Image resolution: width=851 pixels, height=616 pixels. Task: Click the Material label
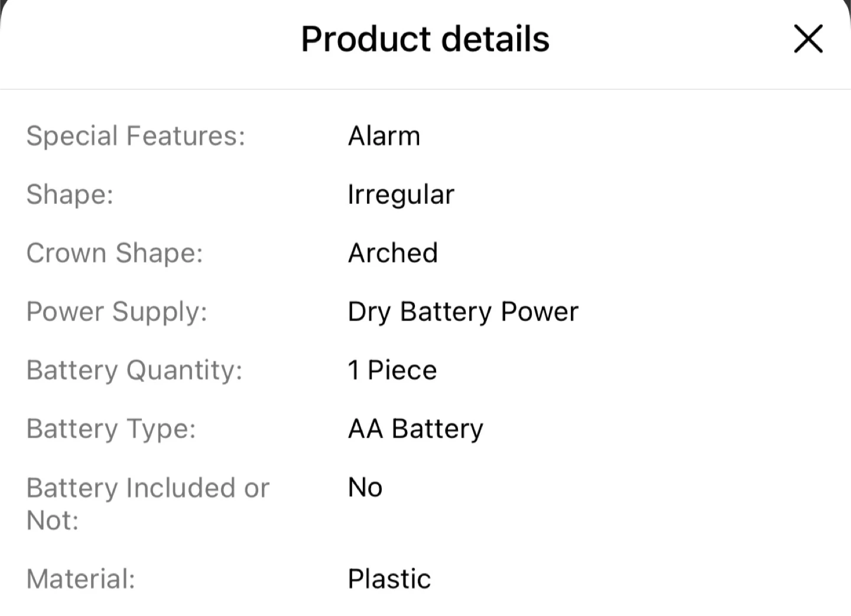pyautogui.click(x=81, y=579)
